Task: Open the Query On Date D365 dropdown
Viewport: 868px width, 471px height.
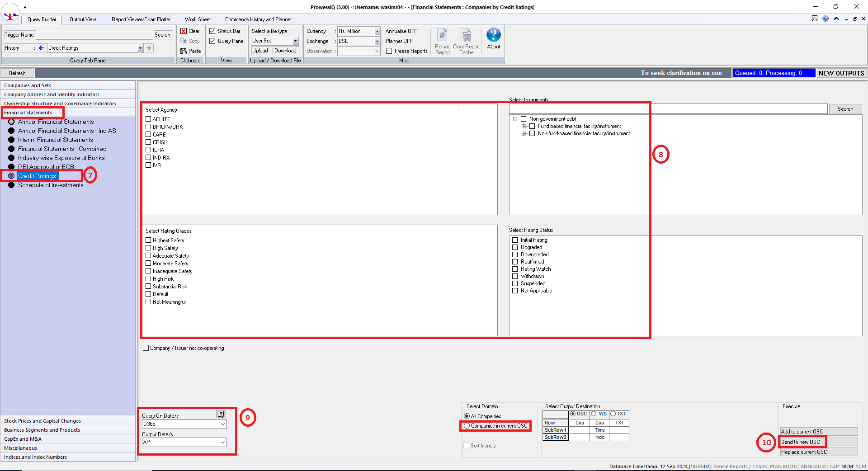Action: click(223, 424)
